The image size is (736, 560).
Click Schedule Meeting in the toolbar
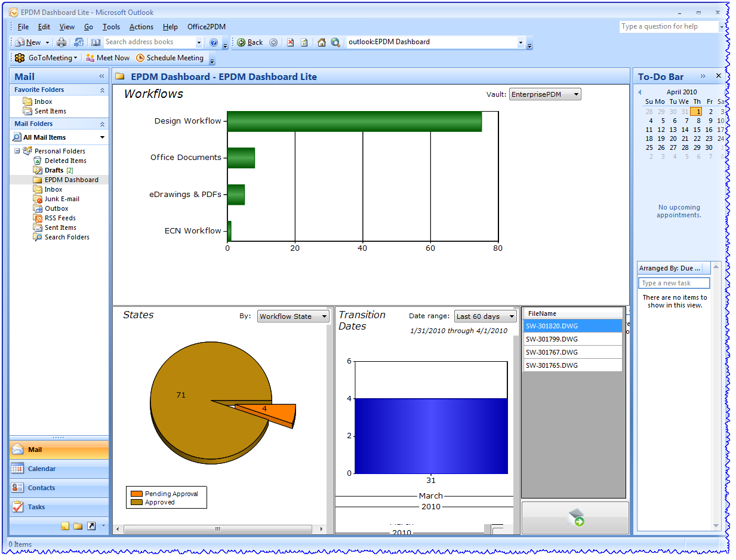170,58
